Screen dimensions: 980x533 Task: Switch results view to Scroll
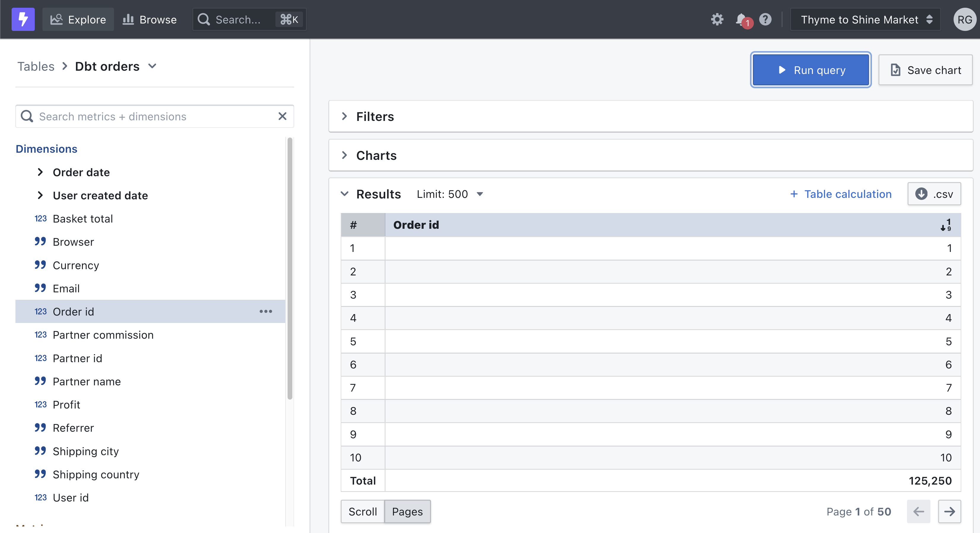click(362, 511)
